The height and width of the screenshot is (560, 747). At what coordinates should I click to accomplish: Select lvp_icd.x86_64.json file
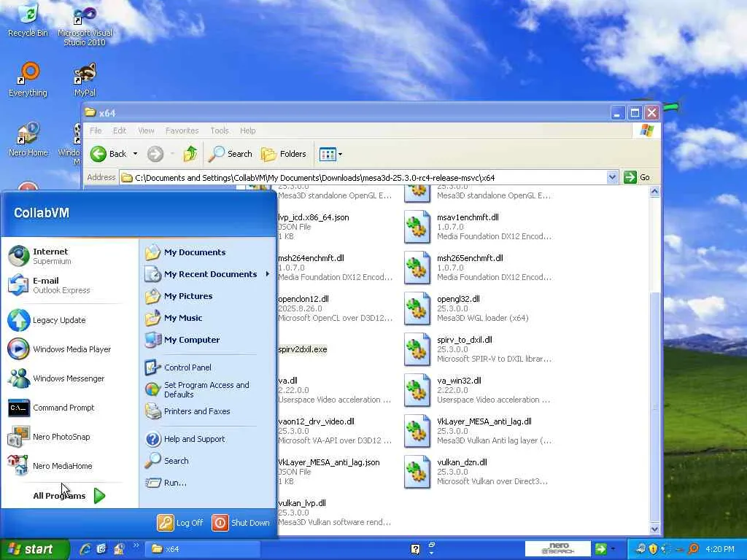(x=314, y=227)
